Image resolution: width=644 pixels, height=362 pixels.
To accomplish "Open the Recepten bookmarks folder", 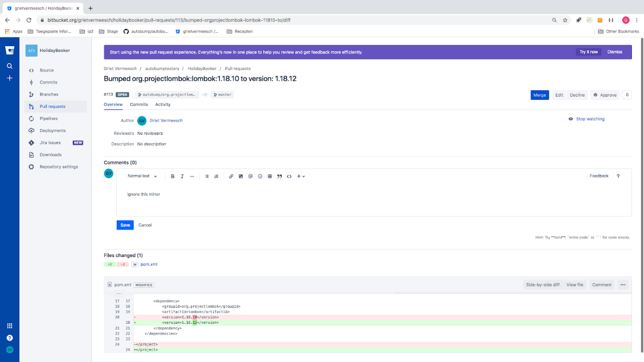I will (240, 31).
